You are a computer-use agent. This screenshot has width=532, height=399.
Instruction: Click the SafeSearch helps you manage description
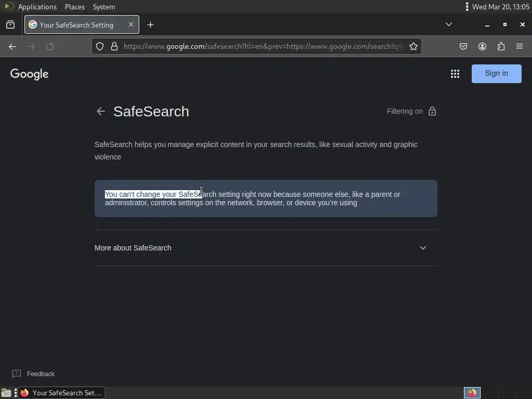(x=256, y=151)
